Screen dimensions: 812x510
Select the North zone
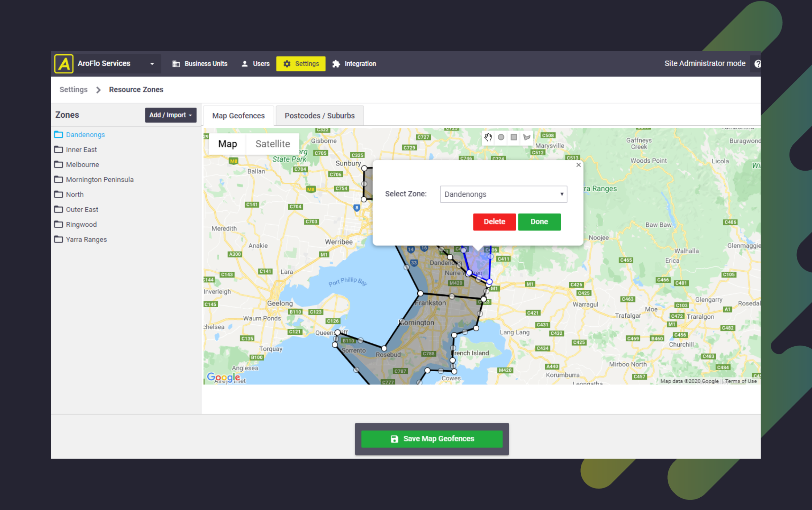(75, 195)
